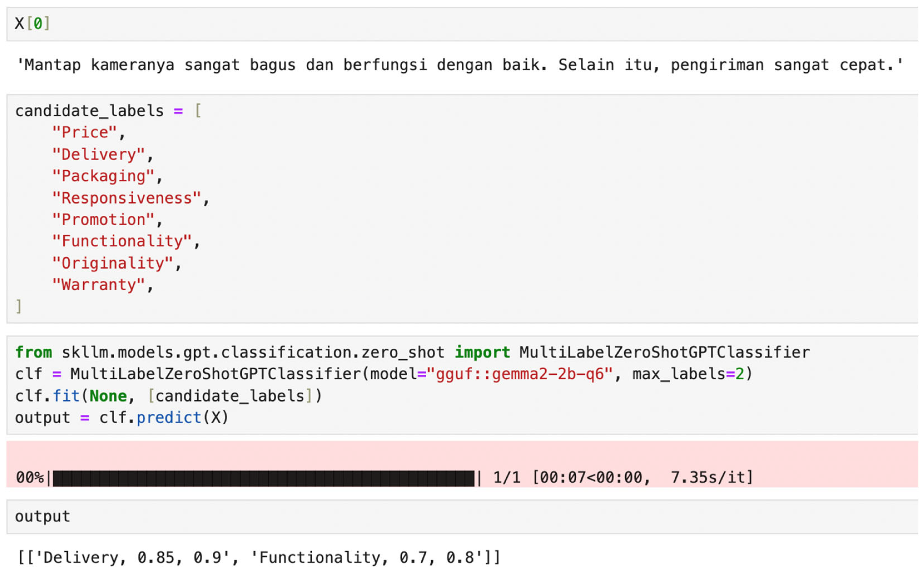Click the clf.fit method call
This screenshot has height=575, width=924.
click(x=66, y=396)
